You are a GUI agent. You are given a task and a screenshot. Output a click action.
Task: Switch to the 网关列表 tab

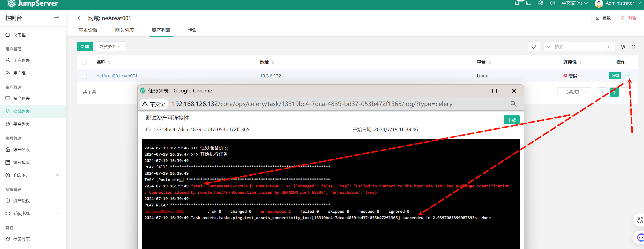[x=124, y=30]
